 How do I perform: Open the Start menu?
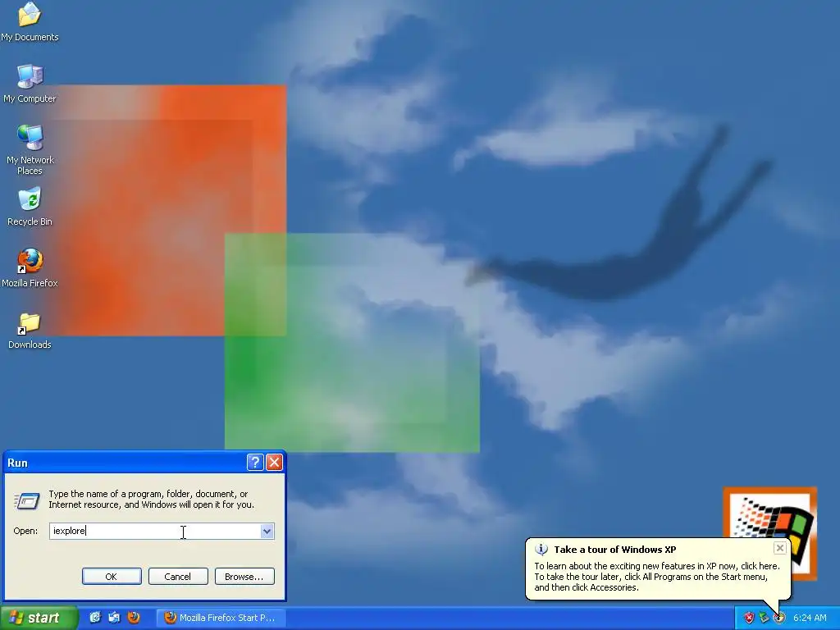(39, 618)
